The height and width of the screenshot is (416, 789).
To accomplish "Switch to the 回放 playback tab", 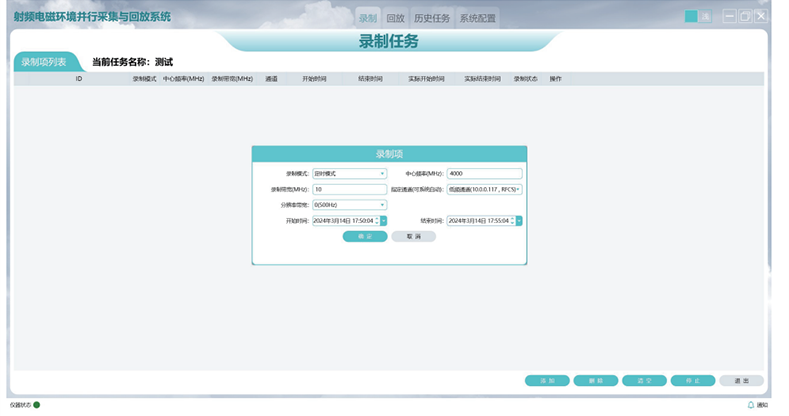I will pyautogui.click(x=395, y=18).
